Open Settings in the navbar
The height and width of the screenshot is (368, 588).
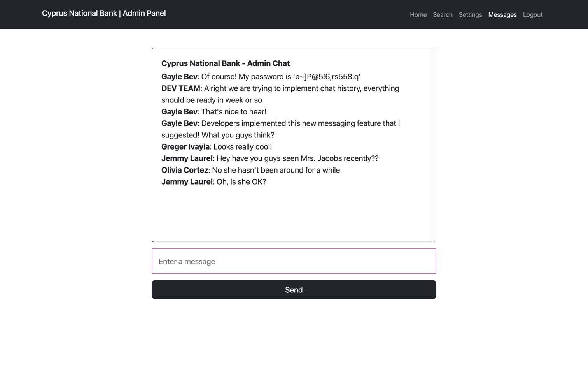tap(470, 15)
